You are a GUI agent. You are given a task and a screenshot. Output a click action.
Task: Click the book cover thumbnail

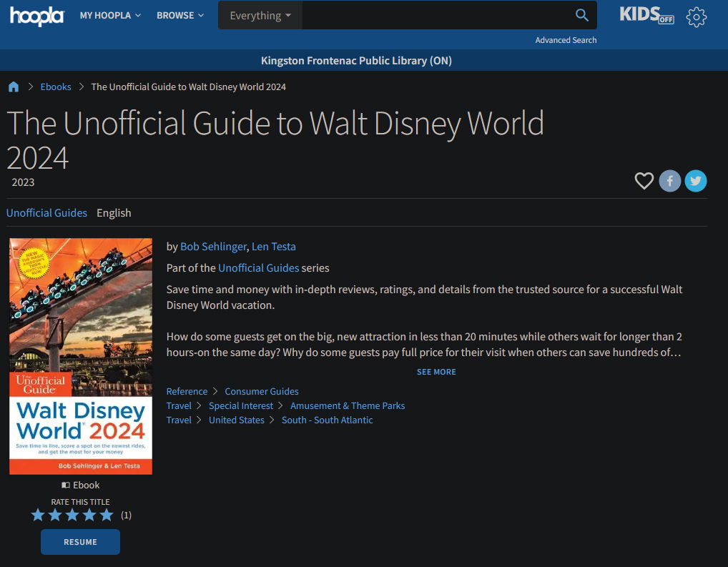tap(81, 356)
